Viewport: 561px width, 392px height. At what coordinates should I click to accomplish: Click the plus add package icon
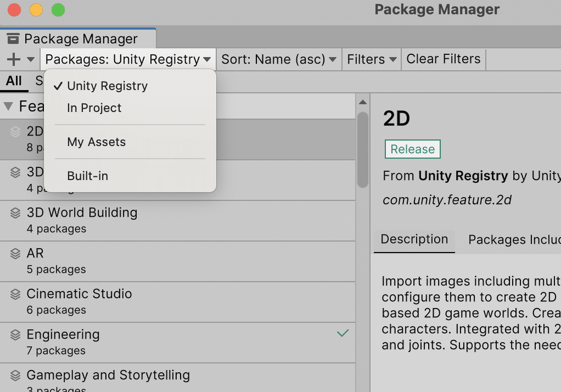coord(14,59)
